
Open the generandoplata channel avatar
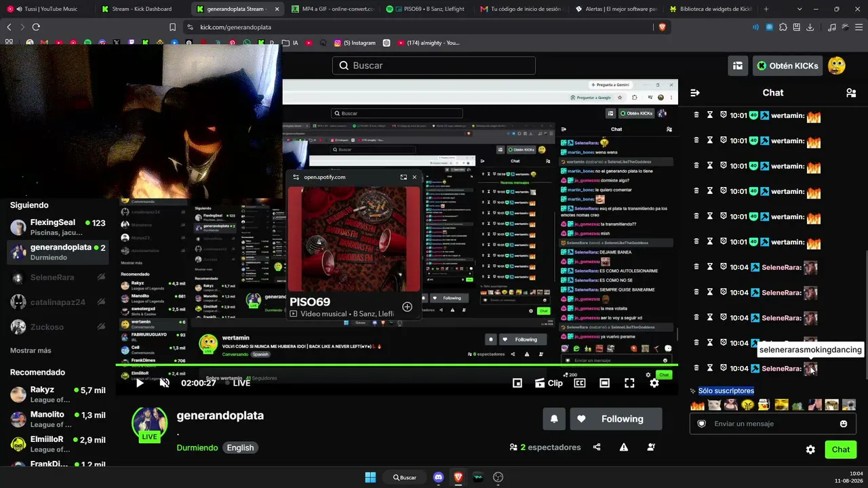tap(150, 423)
